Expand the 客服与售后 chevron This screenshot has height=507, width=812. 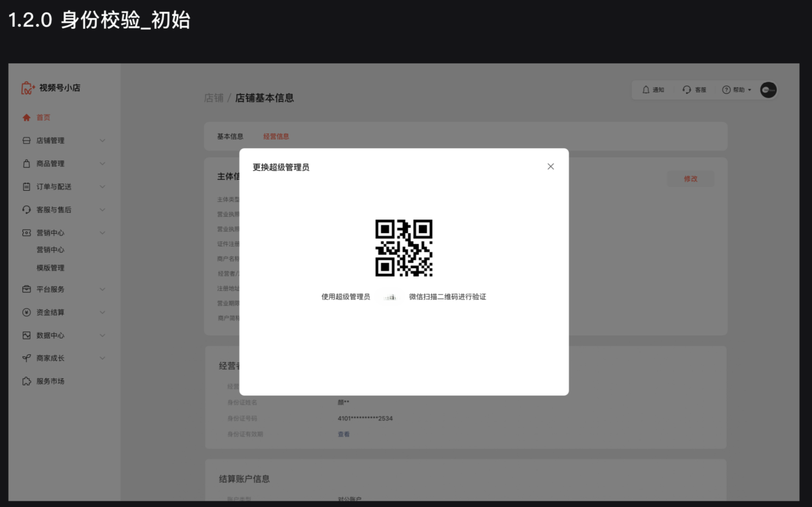coord(103,210)
